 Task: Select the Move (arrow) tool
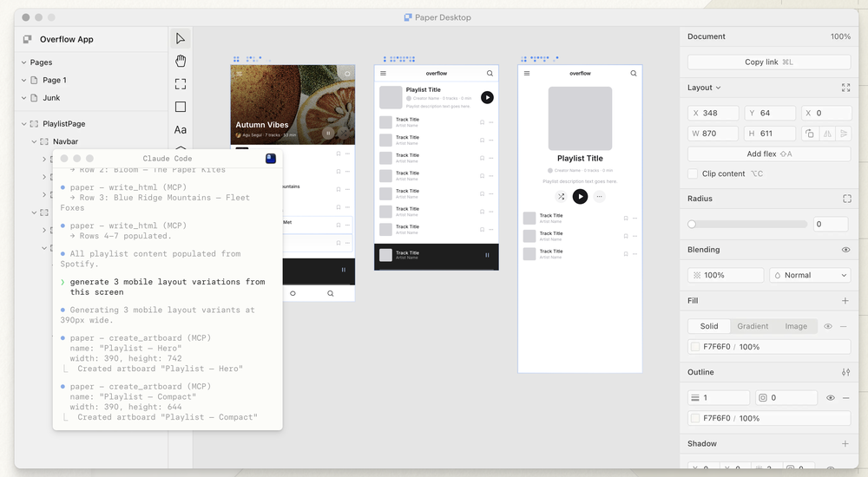pos(180,38)
